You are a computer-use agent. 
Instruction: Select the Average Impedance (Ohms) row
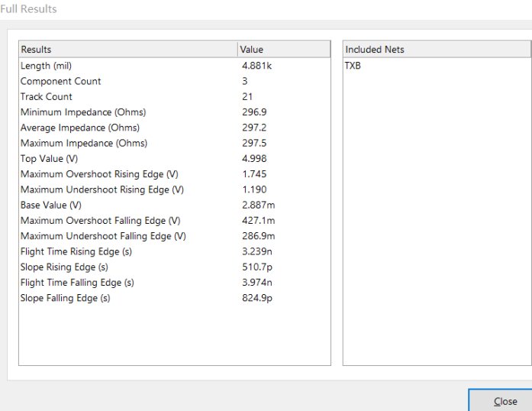[x=175, y=128]
